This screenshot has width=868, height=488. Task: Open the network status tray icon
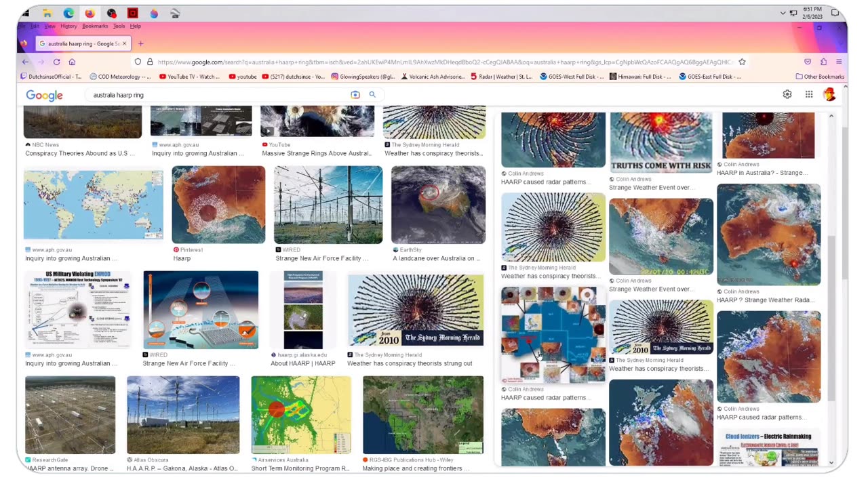coord(793,13)
